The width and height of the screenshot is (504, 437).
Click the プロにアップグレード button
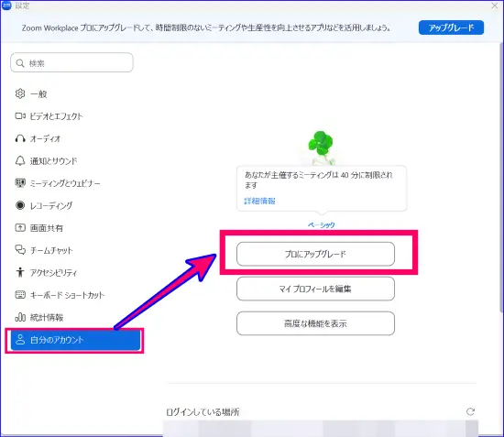[x=315, y=254]
